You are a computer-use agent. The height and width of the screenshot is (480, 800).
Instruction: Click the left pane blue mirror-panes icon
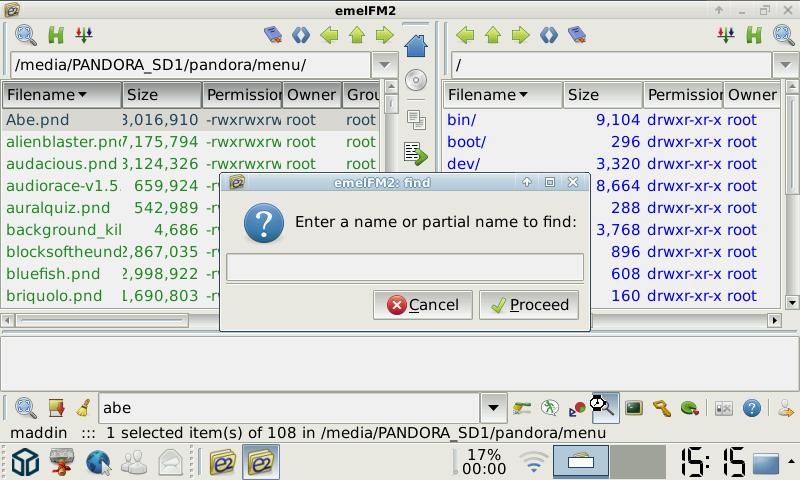(301, 35)
